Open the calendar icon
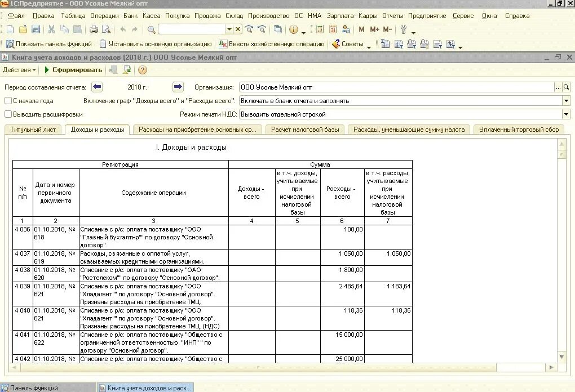The height and width of the screenshot is (392, 575). tap(333, 29)
